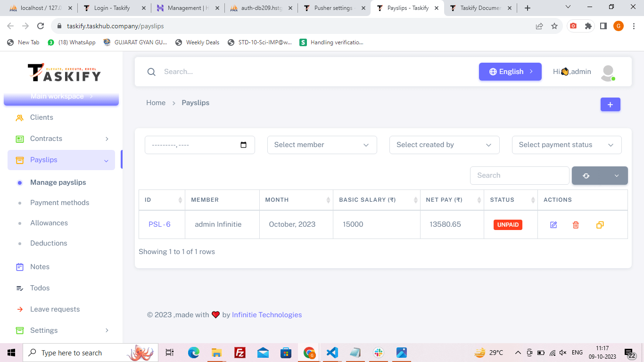Image resolution: width=644 pixels, height=362 pixels.
Task: Click the table Search input field
Action: 519,175
